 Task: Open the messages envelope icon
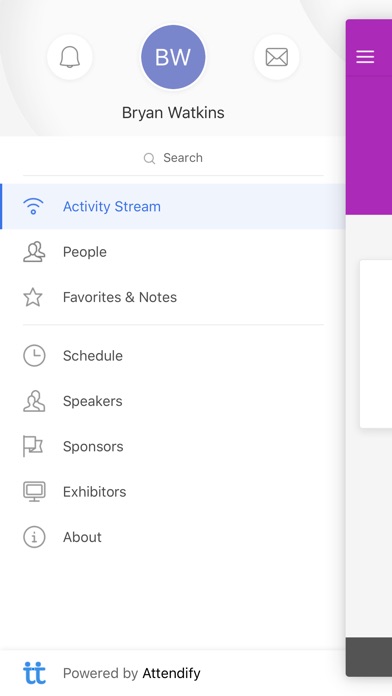(x=277, y=57)
